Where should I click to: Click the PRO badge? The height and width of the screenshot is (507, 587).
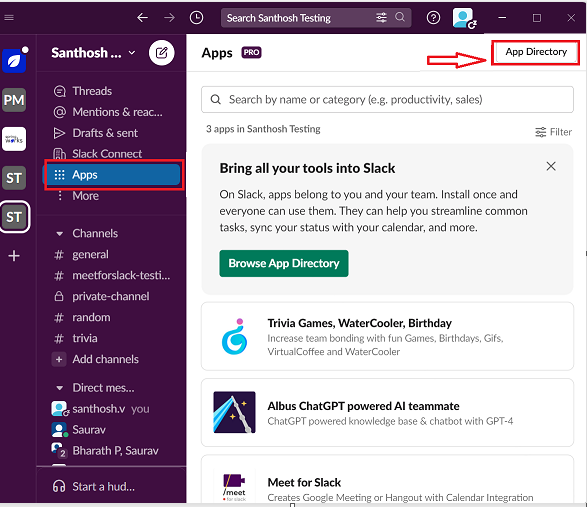tap(251, 52)
